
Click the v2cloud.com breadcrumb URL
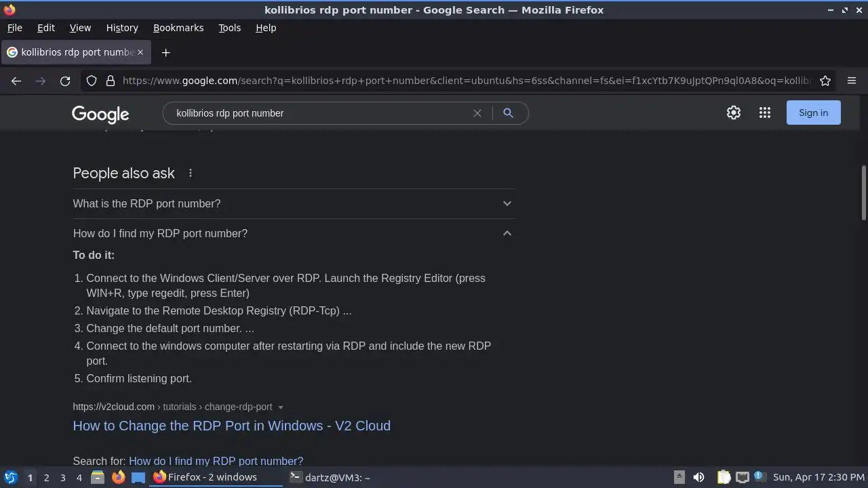pos(172,407)
